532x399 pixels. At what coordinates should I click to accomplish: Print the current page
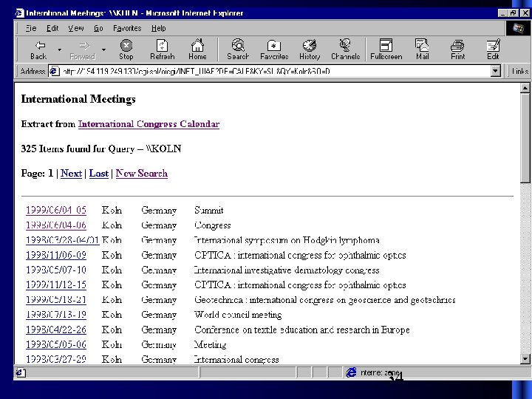click(x=457, y=50)
